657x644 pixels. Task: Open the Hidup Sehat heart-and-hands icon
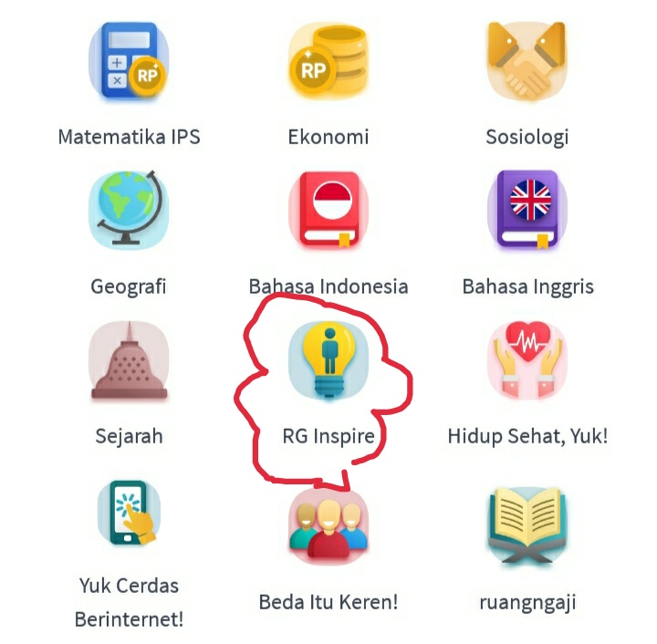pos(527,360)
